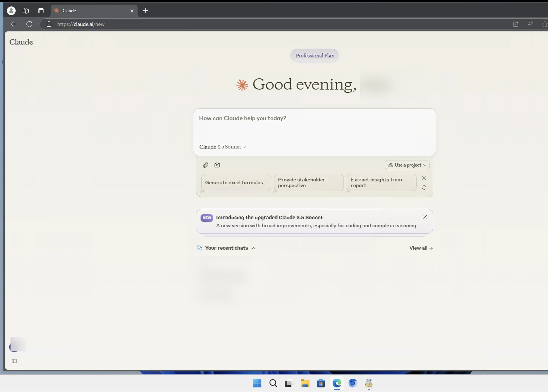Viewport: 548px width, 392px height.
Task: Open View all recent chats
Action: click(421, 248)
